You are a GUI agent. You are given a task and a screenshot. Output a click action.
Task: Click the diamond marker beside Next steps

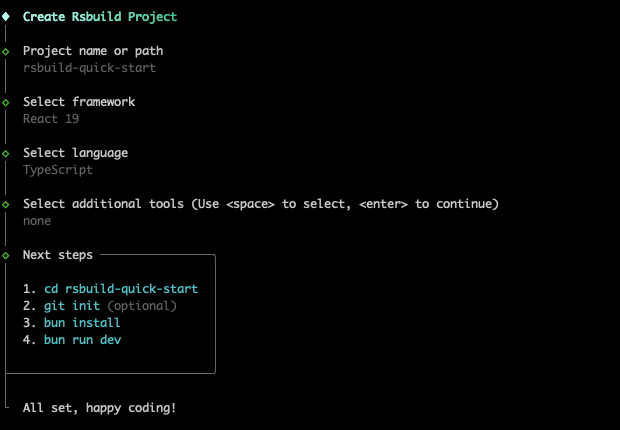6,256
